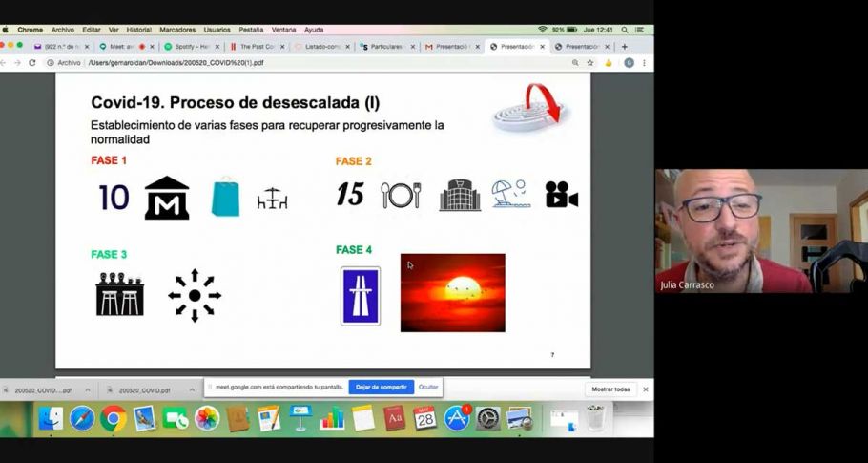This screenshot has width=868, height=463.
Task: Click Dejar de compartir button
Action: [x=382, y=388]
